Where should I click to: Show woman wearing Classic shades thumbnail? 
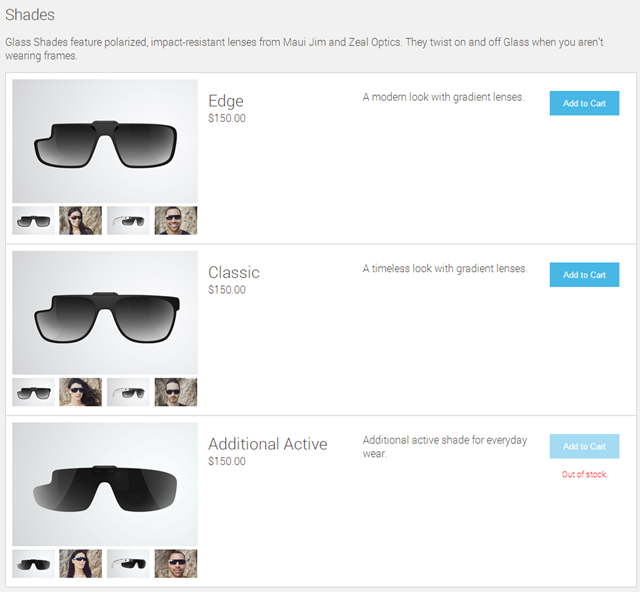click(81, 392)
